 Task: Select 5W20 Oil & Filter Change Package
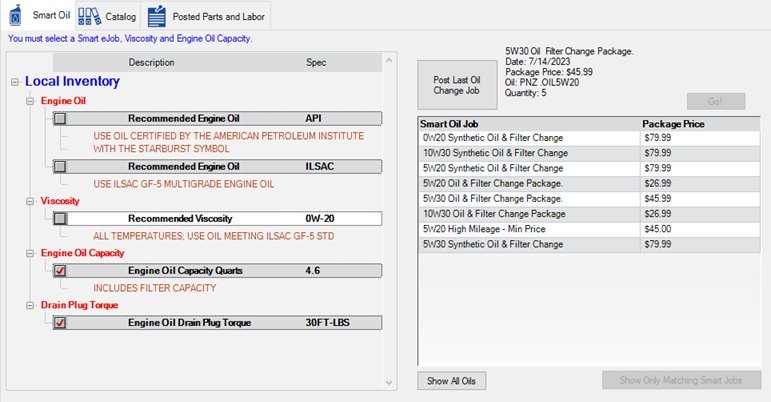pyautogui.click(x=589, y=184)
